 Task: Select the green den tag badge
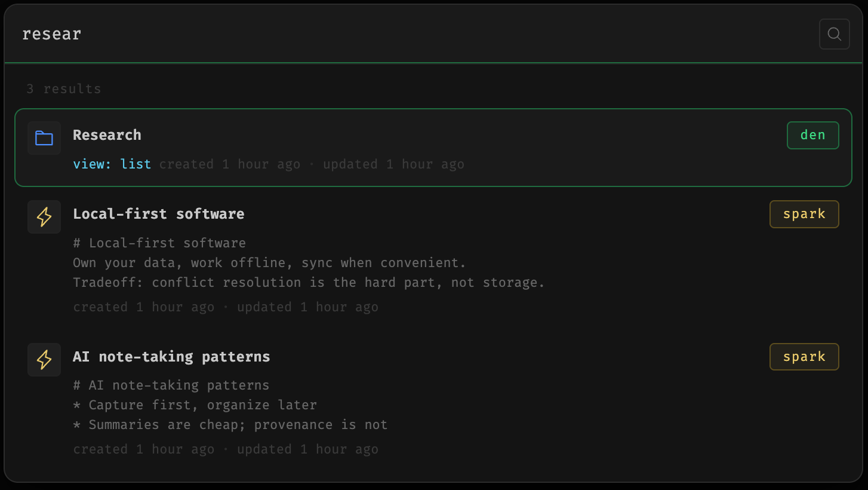pyautogui.click(x=812, y=135)
